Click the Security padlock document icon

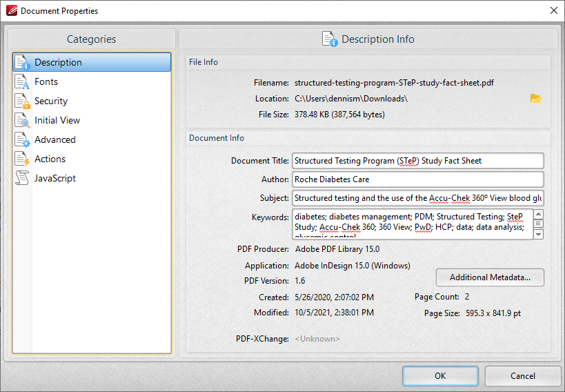pyautogui.click(x=22, y=101)
